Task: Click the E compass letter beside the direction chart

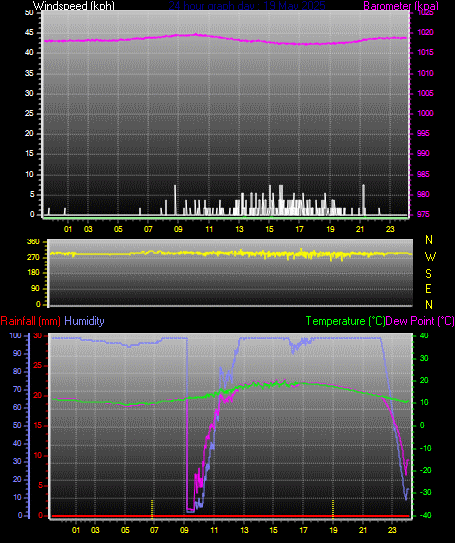Action: click(x=429, y=288)
